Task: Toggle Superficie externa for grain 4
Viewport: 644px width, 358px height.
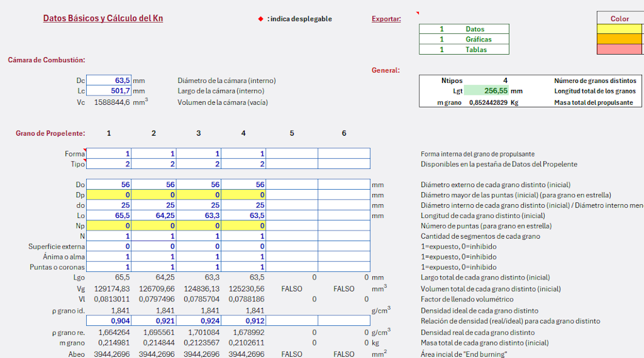Action: (243, 246)
